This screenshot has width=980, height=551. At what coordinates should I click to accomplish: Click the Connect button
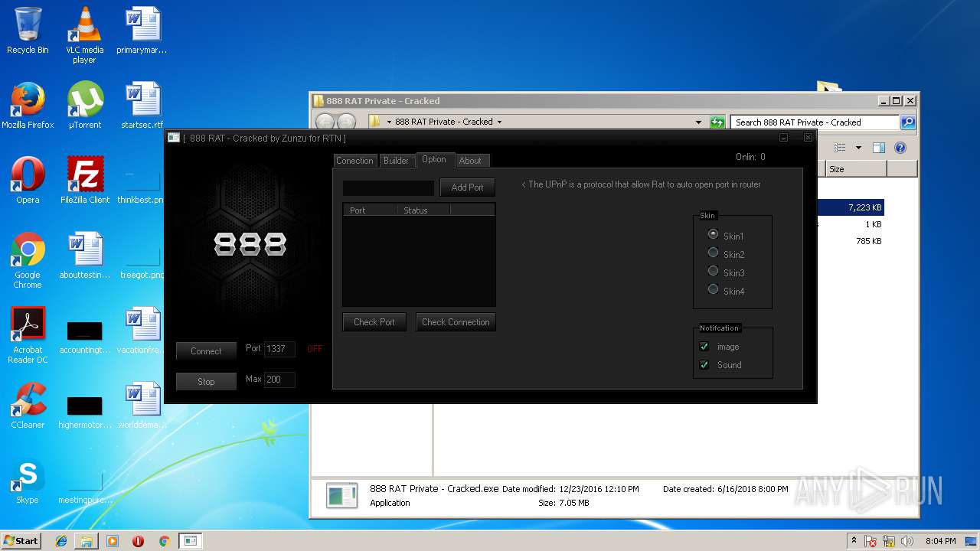coord(206,351)
